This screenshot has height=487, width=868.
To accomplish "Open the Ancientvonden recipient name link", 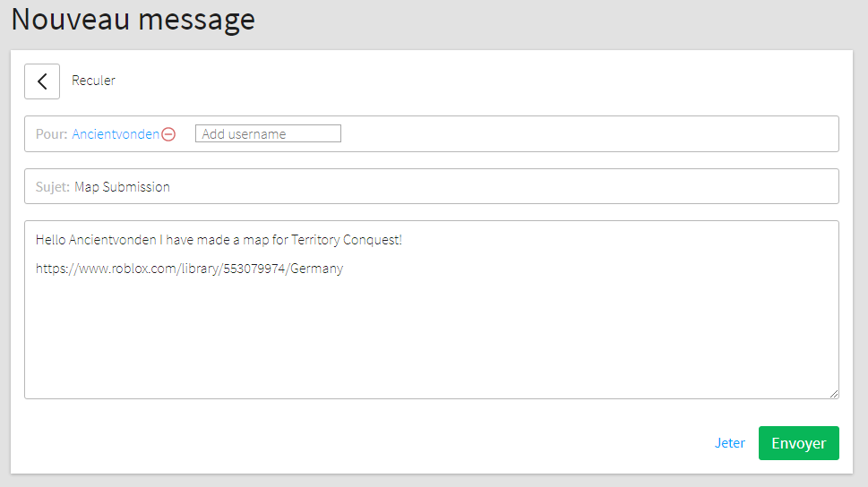I will [x=116, y=134].
